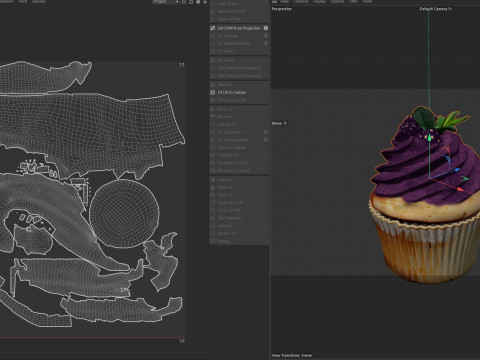Select the circular UV island in UV editor
Viewport: 480px width, 360px height.
pyautogui.click(x=124, y=213)
